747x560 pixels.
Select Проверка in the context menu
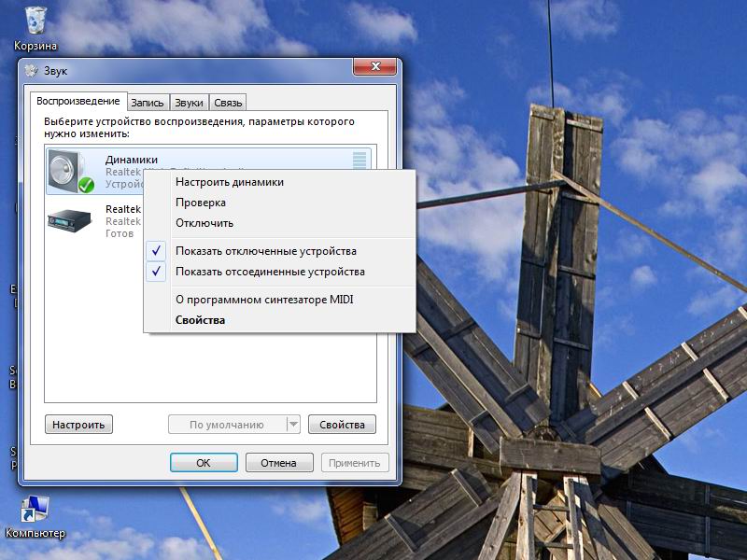coord(201,203)
